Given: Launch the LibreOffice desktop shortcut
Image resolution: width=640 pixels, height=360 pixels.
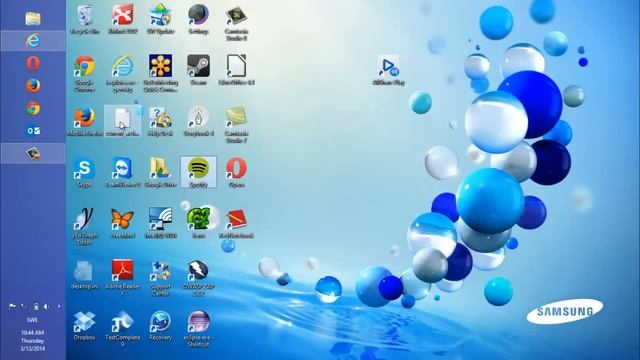Looking at the screenshot, I should pos(236,70).
